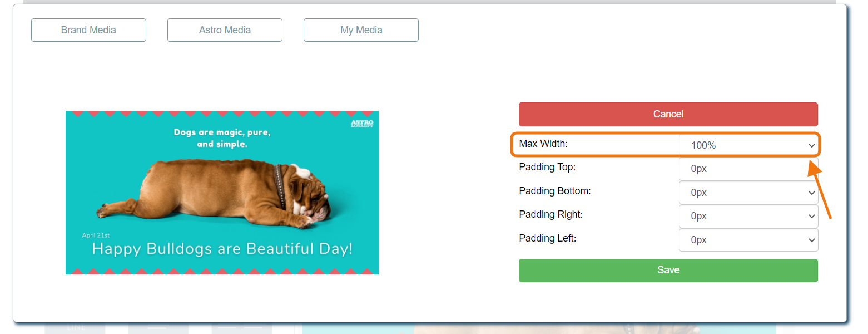Click the 'Padding Left:' label
Image resolution: width=868 pixels, height=334 pixels.
point(547,238)
